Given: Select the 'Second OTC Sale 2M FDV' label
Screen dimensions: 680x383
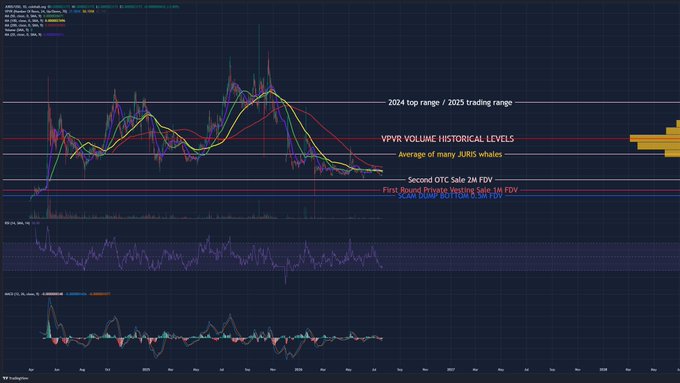Looking at the screenshot, I should click(450, 180).
